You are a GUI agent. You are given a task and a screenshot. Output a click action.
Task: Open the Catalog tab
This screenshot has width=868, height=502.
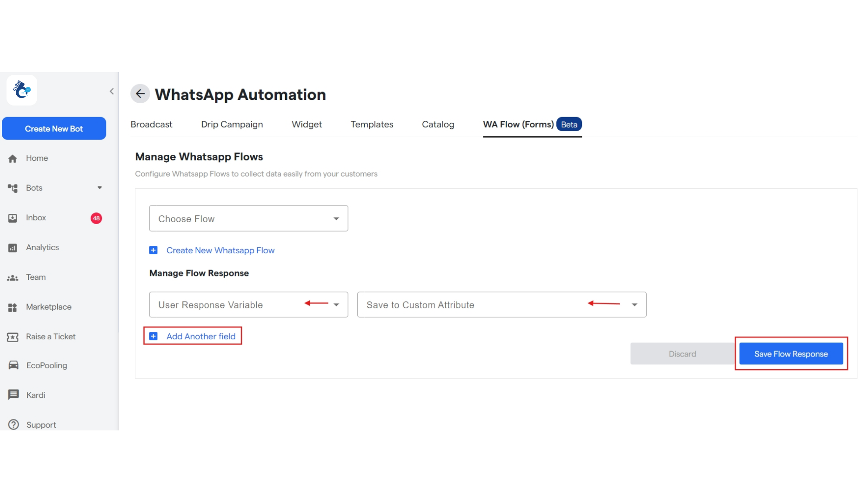(438, 124)
